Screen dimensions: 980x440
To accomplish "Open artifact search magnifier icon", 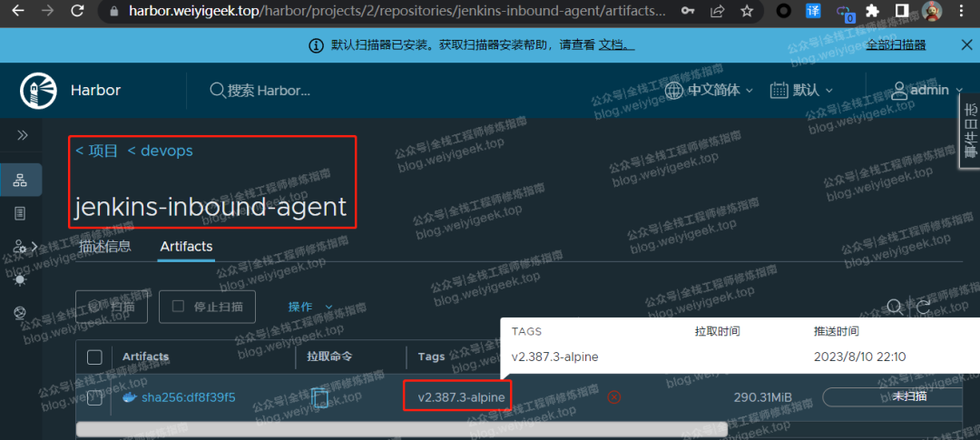I will pos(895,307).
